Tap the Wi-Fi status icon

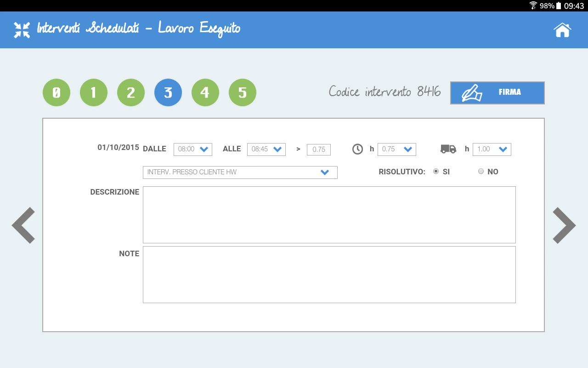[x=533, y=6]
